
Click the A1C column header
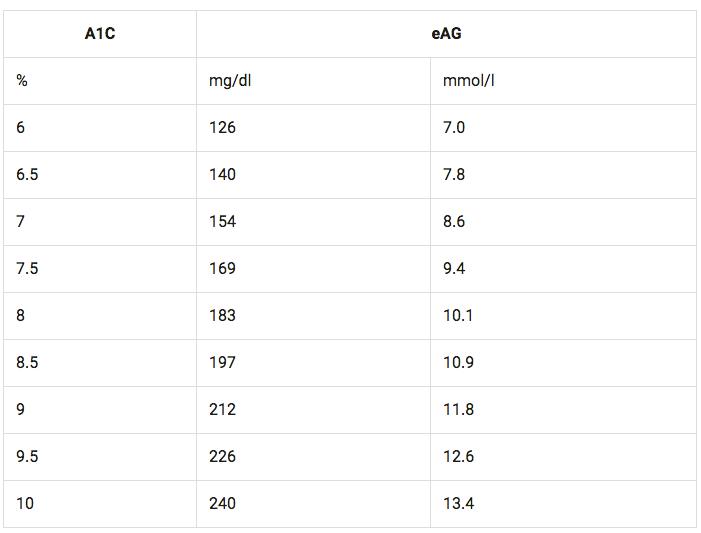tap(100, 34)
